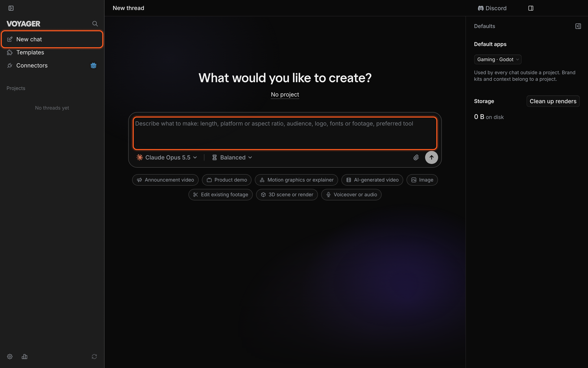
Task: Choose the Announcement video chip
Action: (x=165, y=180)
